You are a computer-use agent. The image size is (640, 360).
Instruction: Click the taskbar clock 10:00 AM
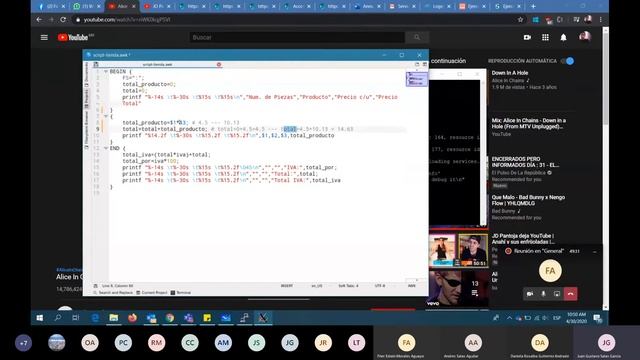[576, 318]
